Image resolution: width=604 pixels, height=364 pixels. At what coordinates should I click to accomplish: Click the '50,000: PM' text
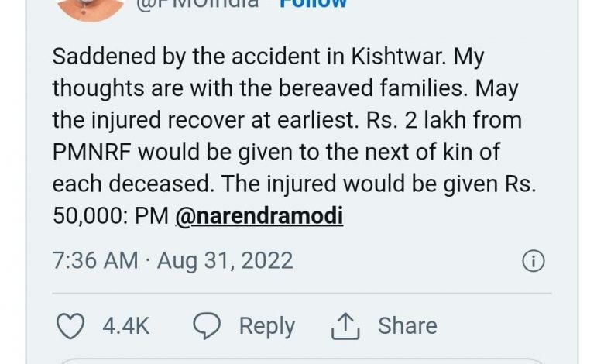coord(111,215)
